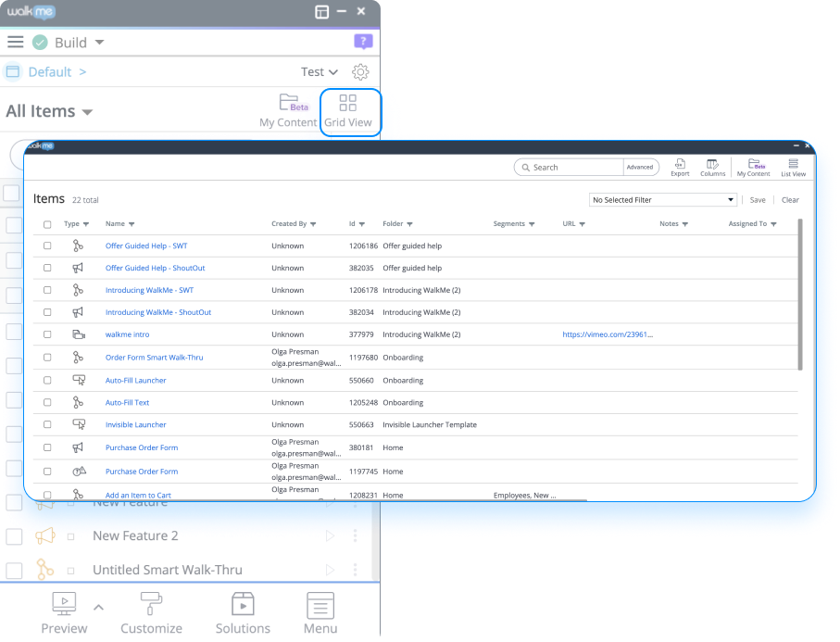Click the green published status check icon
Image resolution: width=840 pixels, height=642 pixels.
(40, 42)
